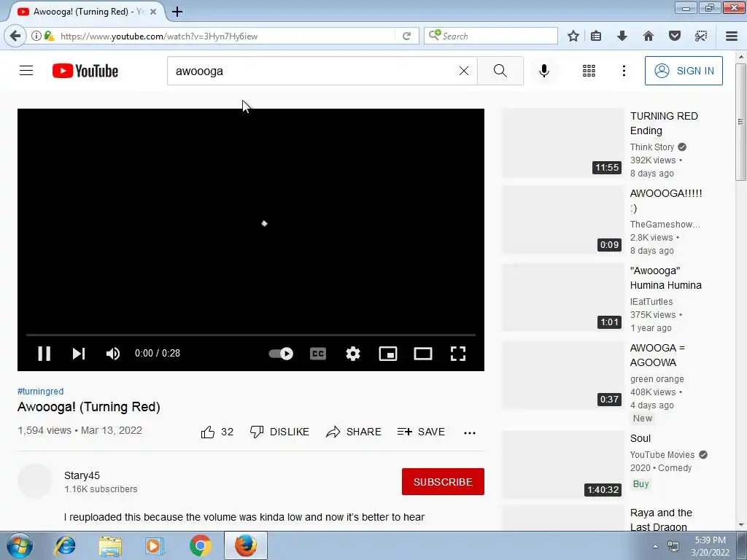Show hidden system tray icons
The width and height of the screenshot is (747, 560).
point(656,546)
